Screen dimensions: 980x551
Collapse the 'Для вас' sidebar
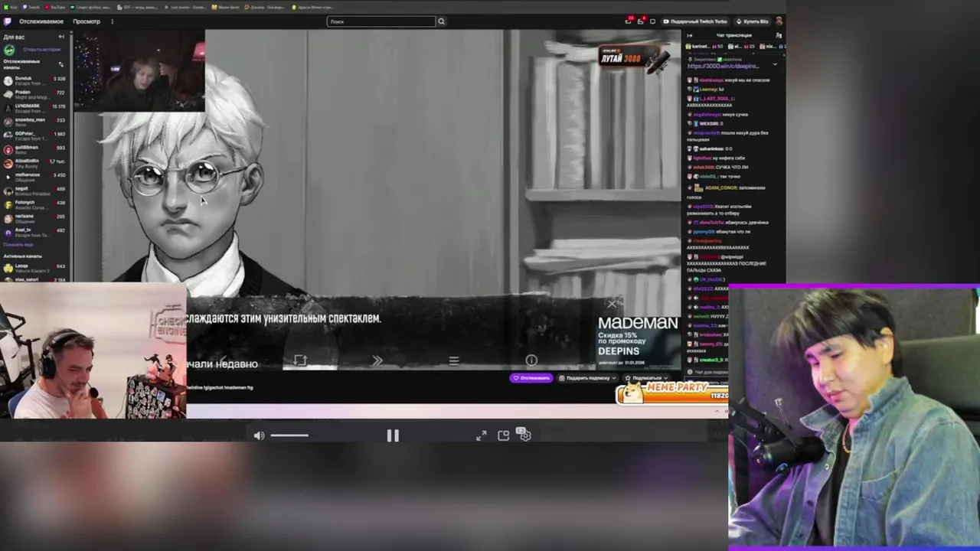[61, 37]
